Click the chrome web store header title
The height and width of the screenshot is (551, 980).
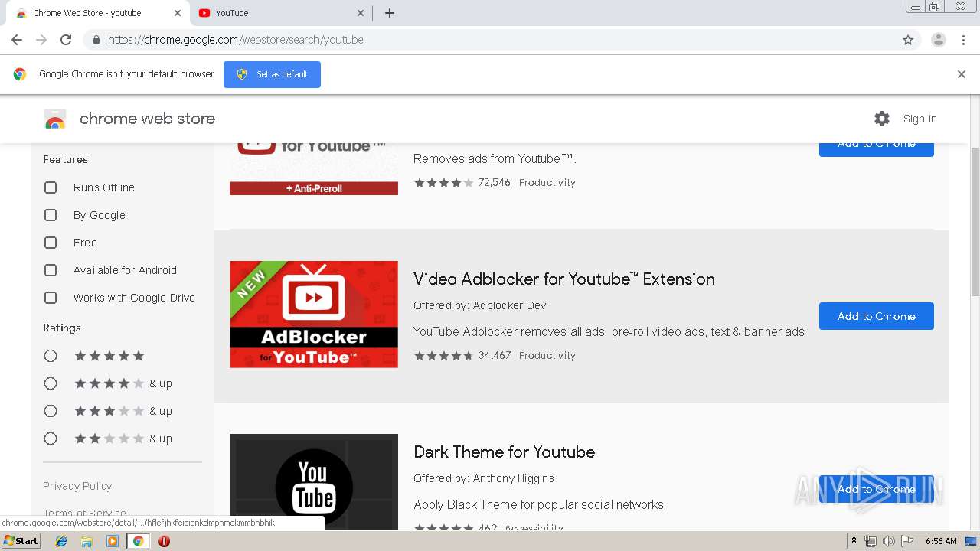click(147, 119)
